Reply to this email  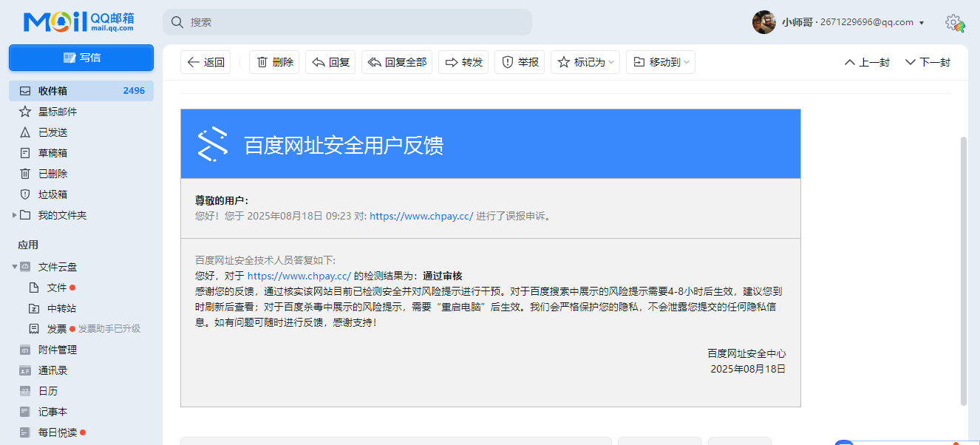pyautogui.click(x=330, y=62)
